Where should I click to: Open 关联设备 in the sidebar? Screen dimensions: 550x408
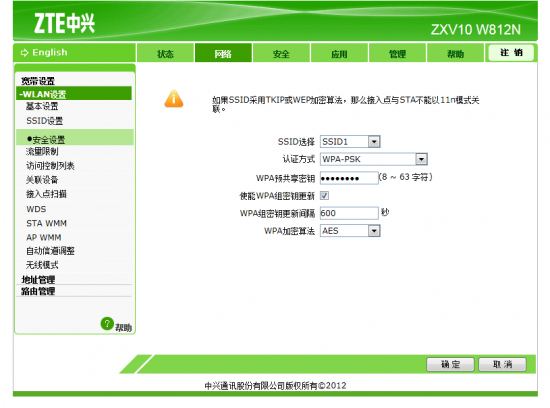click(42, 180)
